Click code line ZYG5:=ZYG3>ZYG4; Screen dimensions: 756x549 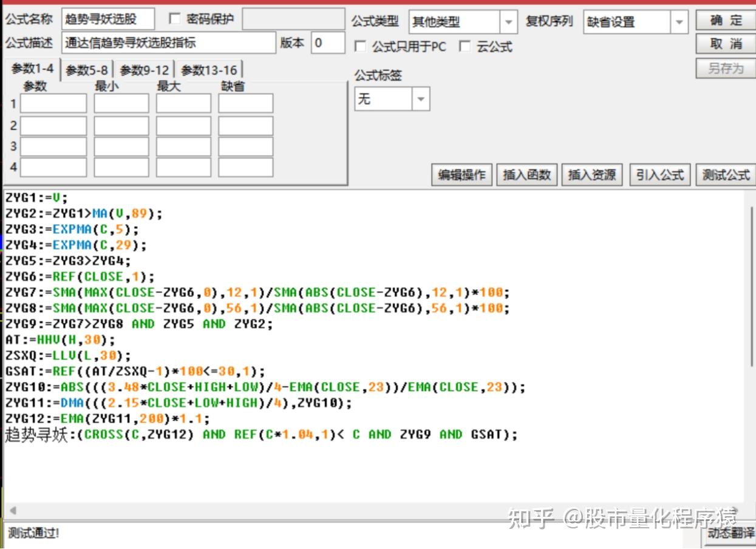click(x=67, y=261)
